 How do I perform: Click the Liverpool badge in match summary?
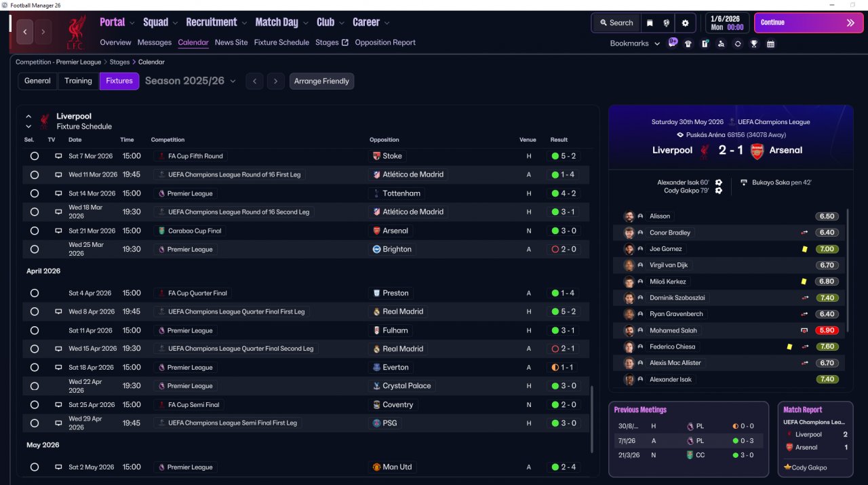(x=705, y=151)
